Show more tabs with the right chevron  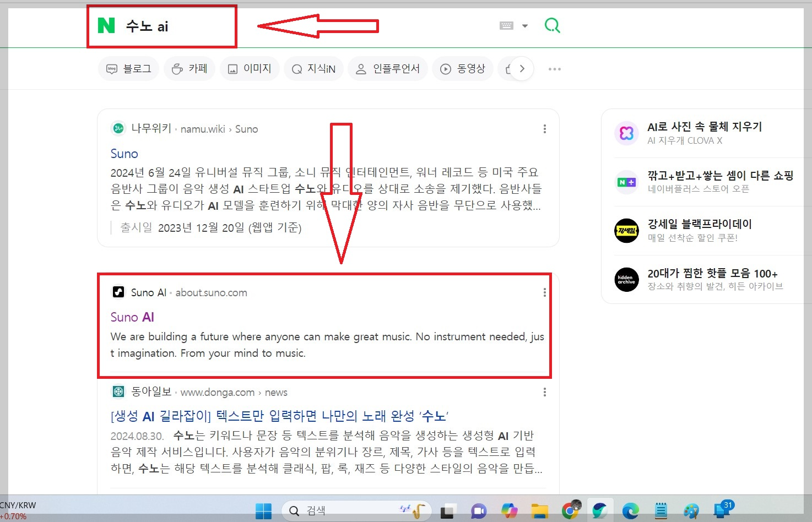click(522, 69)
